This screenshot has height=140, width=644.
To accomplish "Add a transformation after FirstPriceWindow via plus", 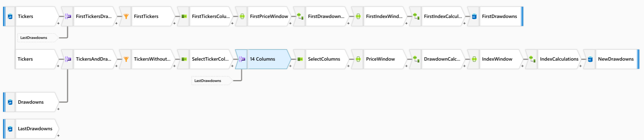I will pyautogui.click(x=290, y=23).
